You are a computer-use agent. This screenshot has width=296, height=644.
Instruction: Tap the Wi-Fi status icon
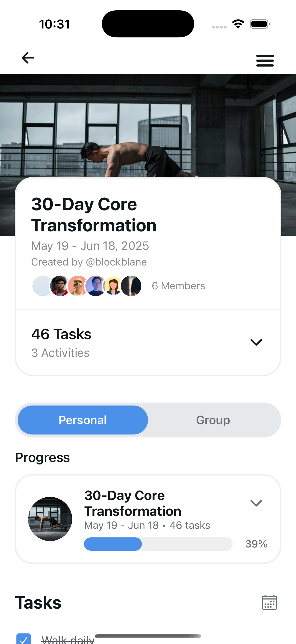click(238, 24)
